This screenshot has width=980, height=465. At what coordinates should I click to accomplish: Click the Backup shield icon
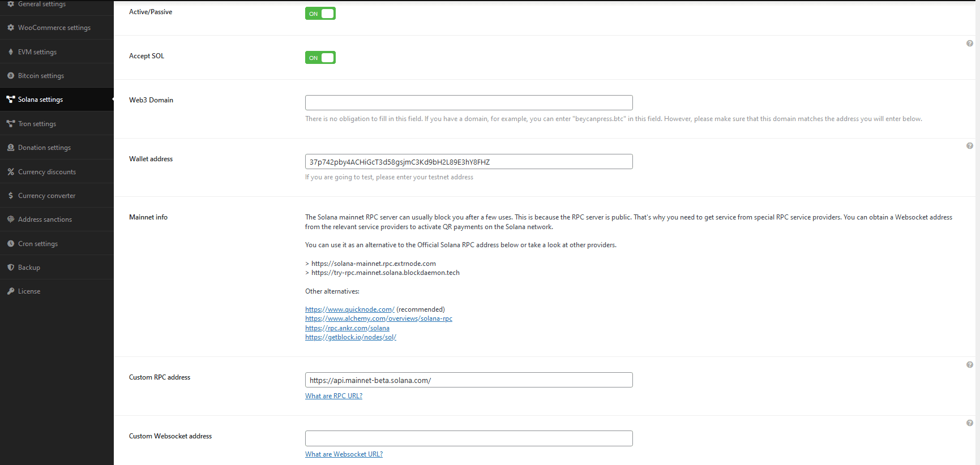[x=11, y=268]
